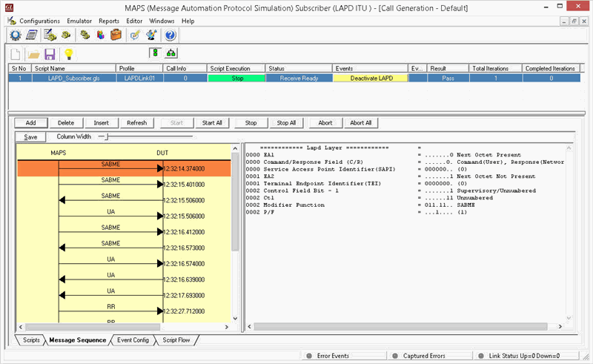This screenshot has width=593, height=364.
Task: Open the Help menu
Action: pyautogui.click(x=188, y=21)
